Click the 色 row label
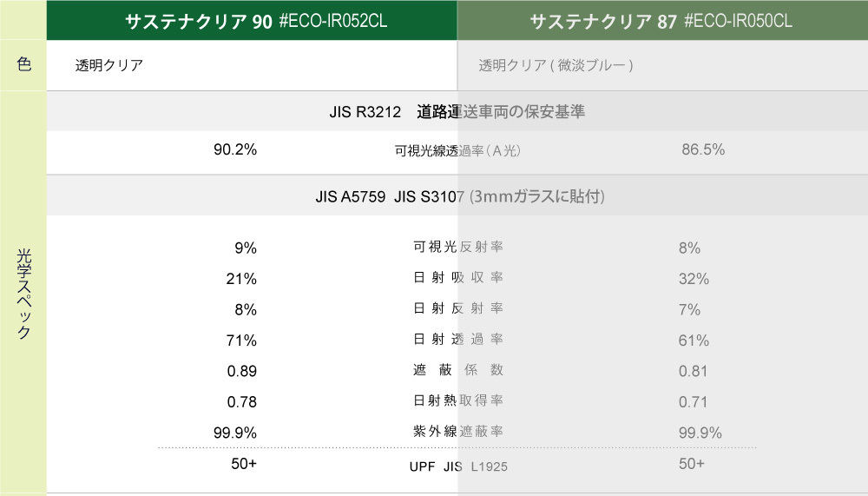This screenshot has width=868, height=496. click(23, 64)
